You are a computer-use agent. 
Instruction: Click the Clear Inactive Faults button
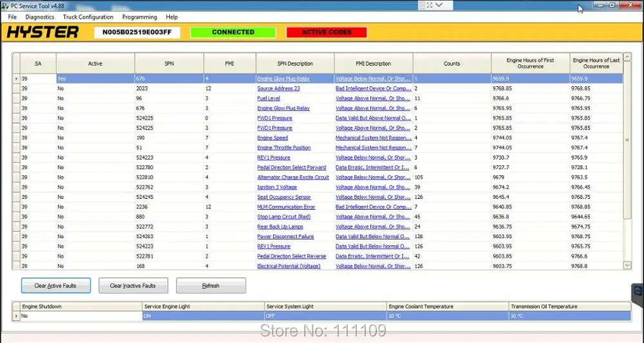click(x=133, y=286)
